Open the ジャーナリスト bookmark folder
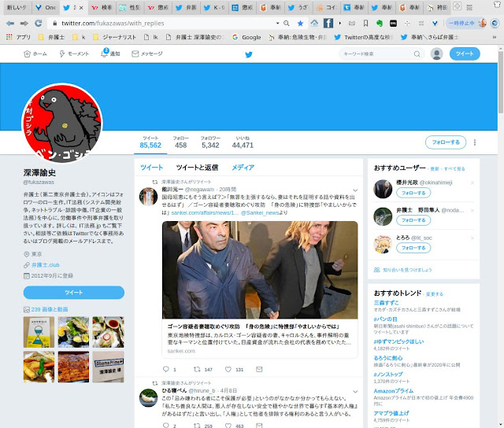The width and height of the screenshot is (504, 428). coord(115,37)
